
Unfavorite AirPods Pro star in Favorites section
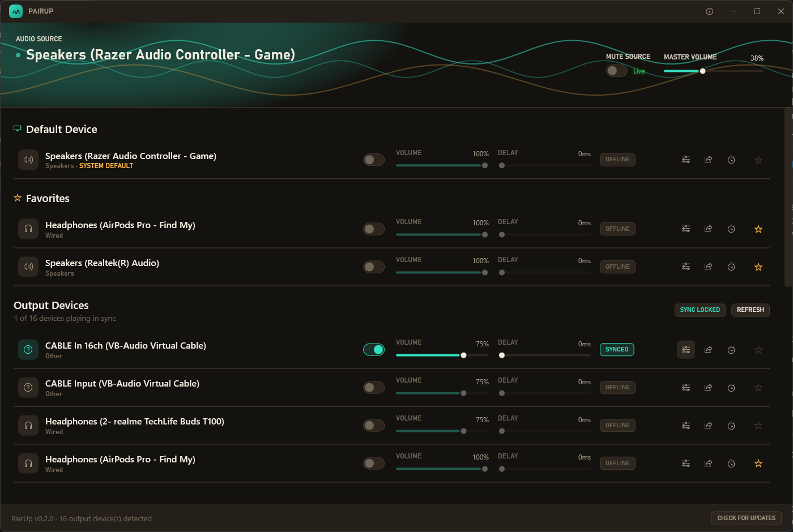(758, 229)
